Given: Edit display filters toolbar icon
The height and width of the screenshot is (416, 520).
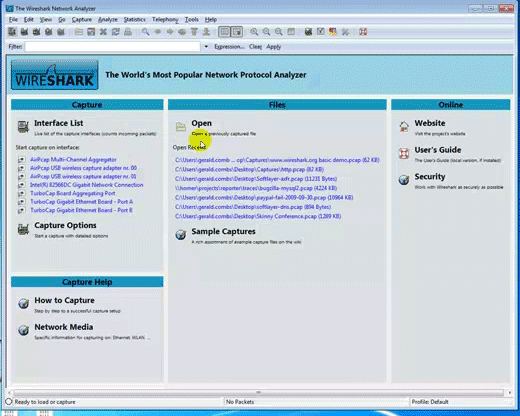Looking at the screenshot, I should tap(321, 32).
